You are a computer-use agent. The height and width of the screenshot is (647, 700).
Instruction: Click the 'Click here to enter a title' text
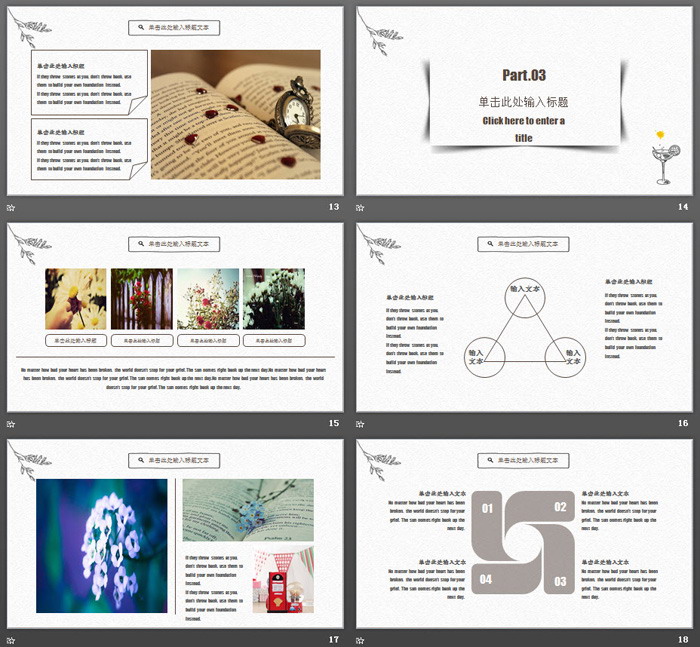pyautogui.click(x=523, y=129)
